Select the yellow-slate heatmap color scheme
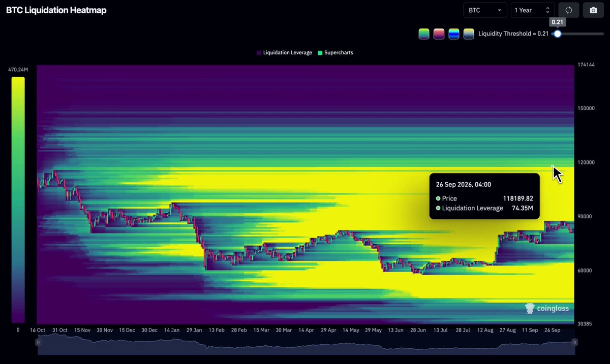 point(469,34)
